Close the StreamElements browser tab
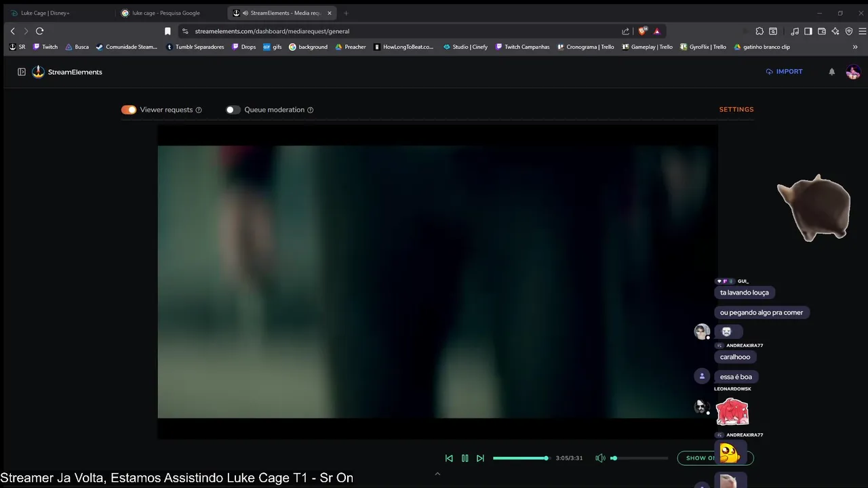 (330, 13)
